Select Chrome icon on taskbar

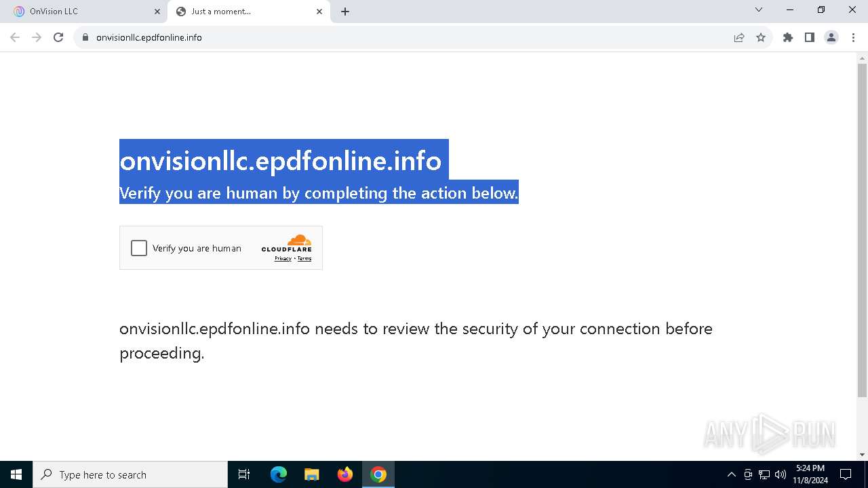click(378, 474)
